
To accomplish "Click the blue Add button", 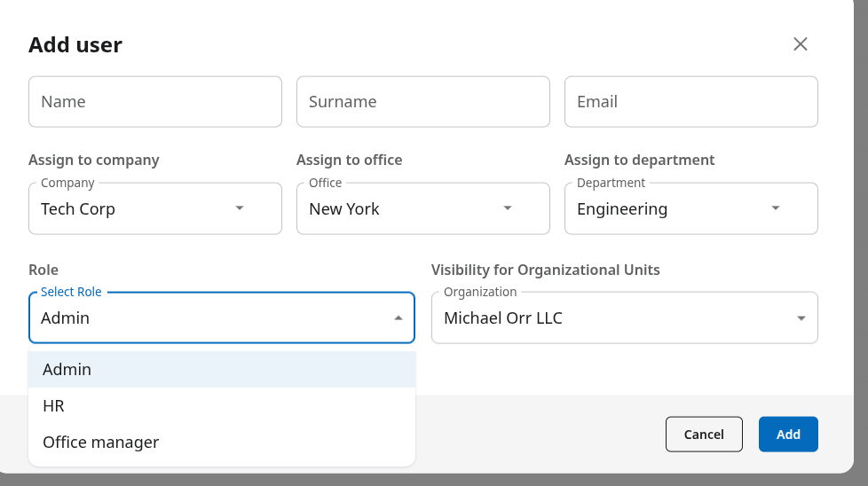I will pyautogui.click(x=788, y=435).
